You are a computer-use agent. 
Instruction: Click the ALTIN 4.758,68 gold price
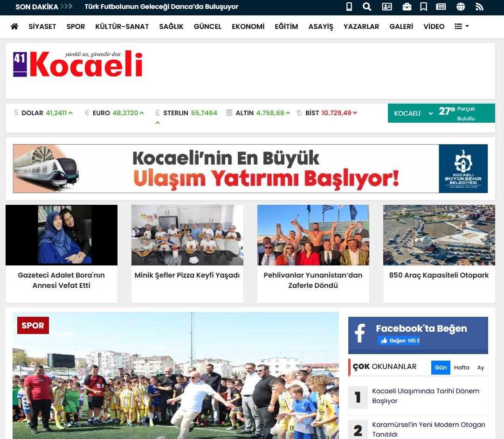(263, 113)
